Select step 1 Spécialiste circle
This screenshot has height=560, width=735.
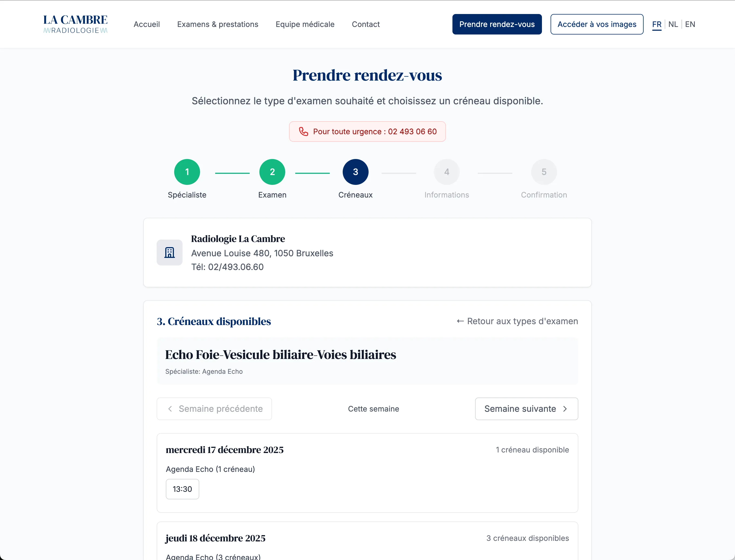pyautogui.click(x=187, y=172)
